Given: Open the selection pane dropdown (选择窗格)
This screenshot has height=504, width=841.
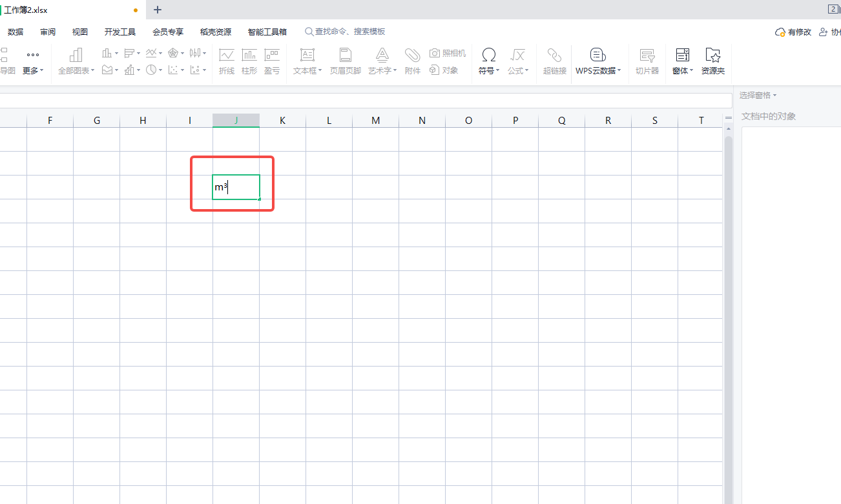Looking at the screenshot, I should click(757, 94).
